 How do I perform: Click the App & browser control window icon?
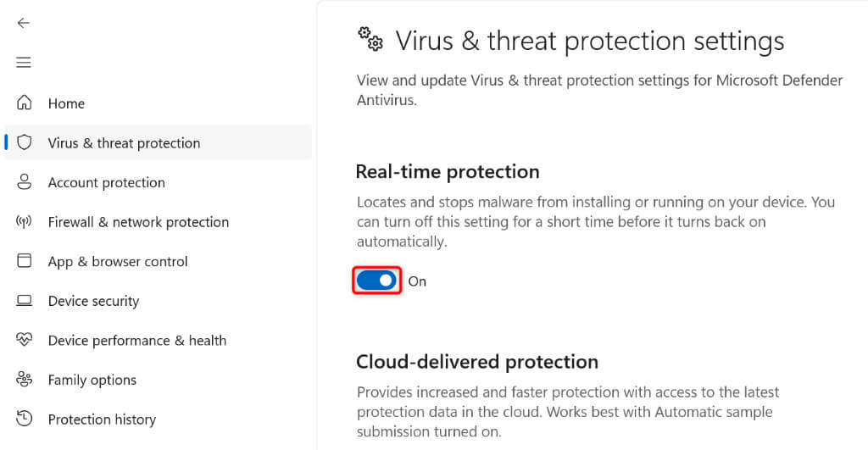pyautogui.click(x=25, y=261)
